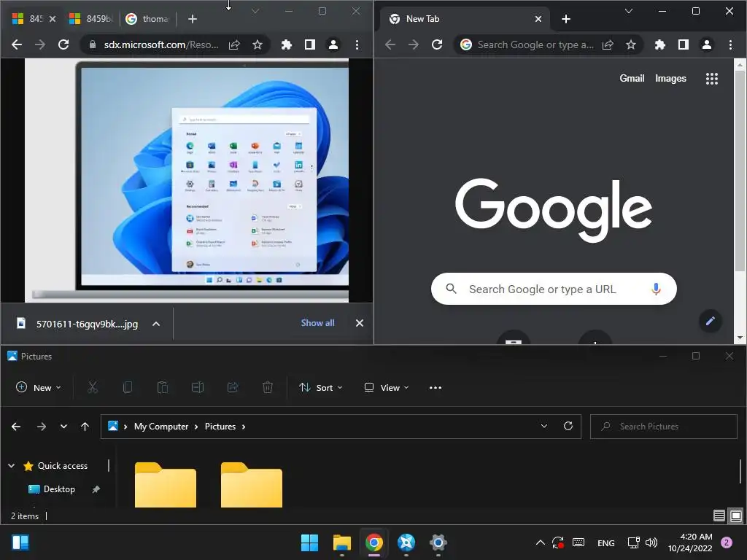Image resolution: width=747 pixels, height=560 pixels.
Task: Expand download item options caret
Action: coord(156,324)
